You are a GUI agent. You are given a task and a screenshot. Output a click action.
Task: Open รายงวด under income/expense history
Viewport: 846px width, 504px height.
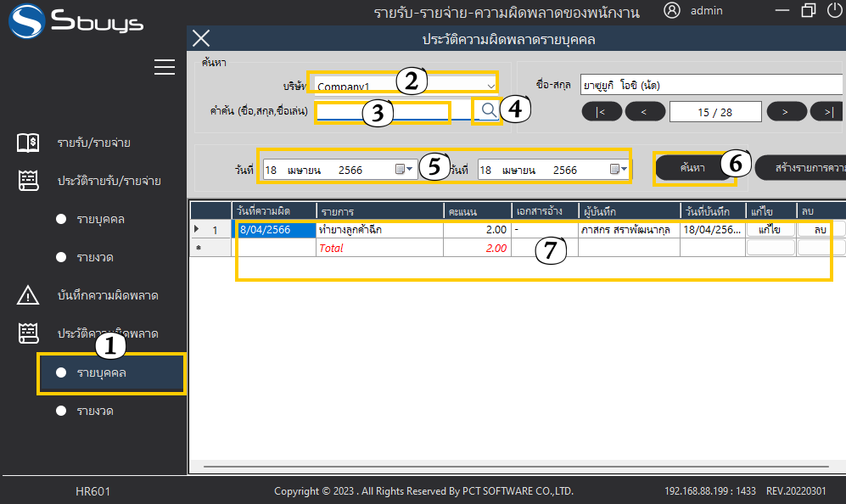pyautogui.click(x=95, y=257)
